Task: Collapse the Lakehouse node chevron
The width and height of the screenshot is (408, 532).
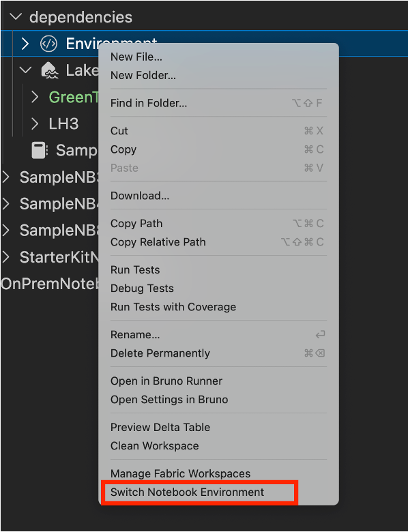Action: [x=25, y=70]
